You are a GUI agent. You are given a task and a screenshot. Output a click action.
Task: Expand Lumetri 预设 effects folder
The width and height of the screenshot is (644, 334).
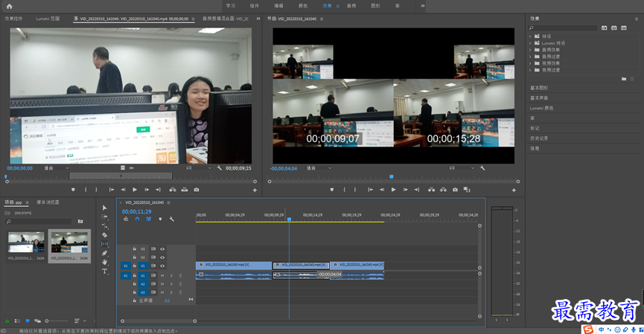pos(530,43)
